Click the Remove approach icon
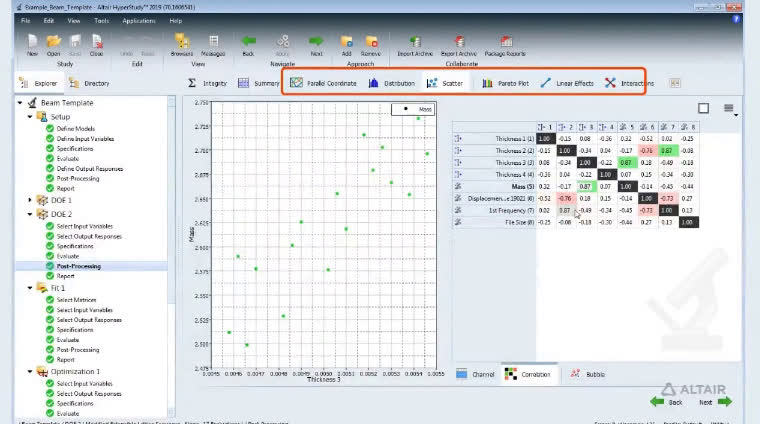 [371, 42]
